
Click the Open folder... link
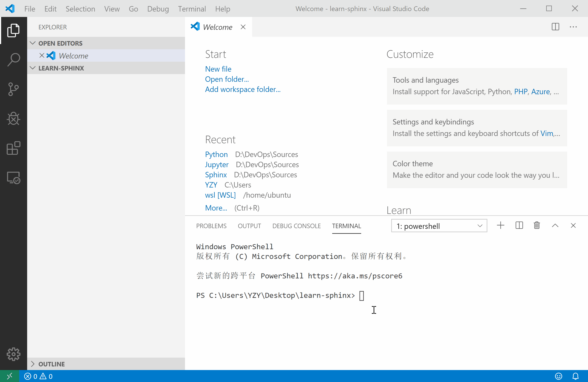click(227, 79)
